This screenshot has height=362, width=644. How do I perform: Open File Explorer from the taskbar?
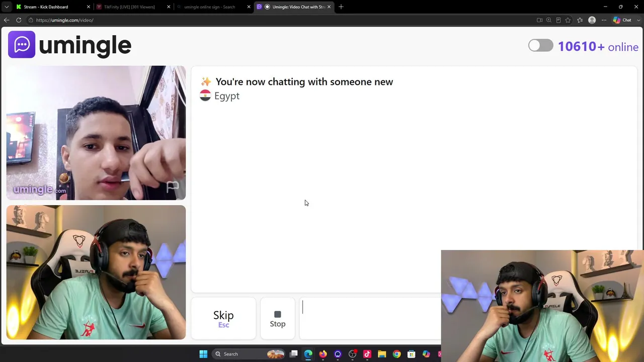point(382,354)
